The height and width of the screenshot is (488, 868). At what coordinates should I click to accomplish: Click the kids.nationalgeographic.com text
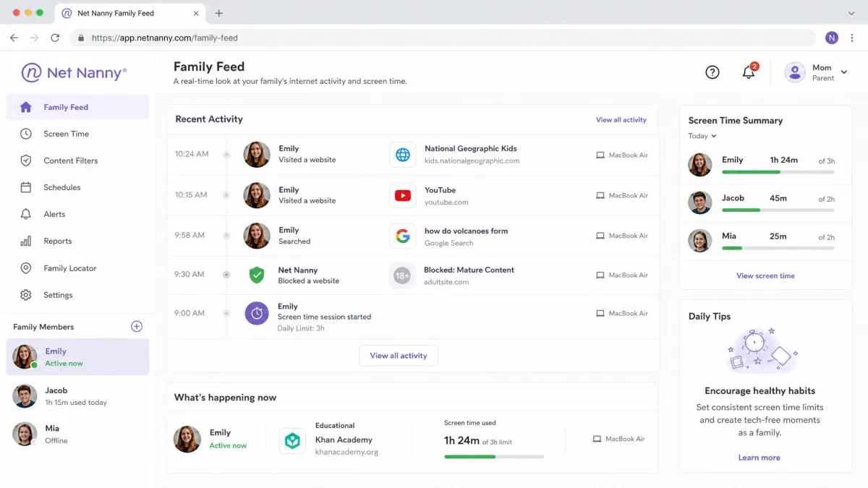point(472,161)
